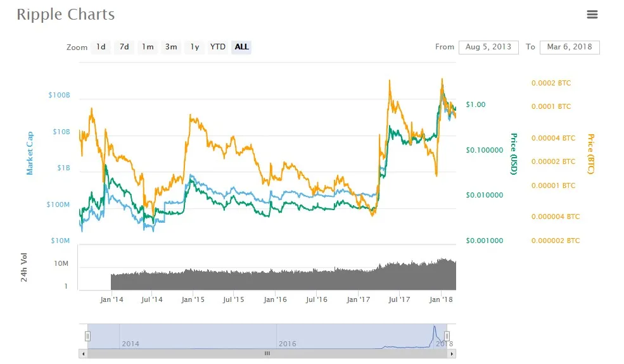Click the 0.000004 BTC axis label

(x=556, y=217)
